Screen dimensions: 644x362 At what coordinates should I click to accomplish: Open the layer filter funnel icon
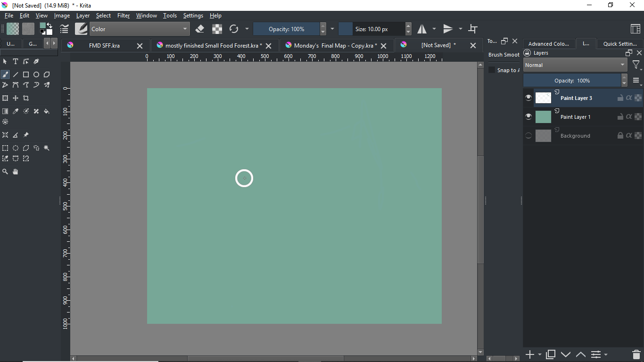pos(636,65)
